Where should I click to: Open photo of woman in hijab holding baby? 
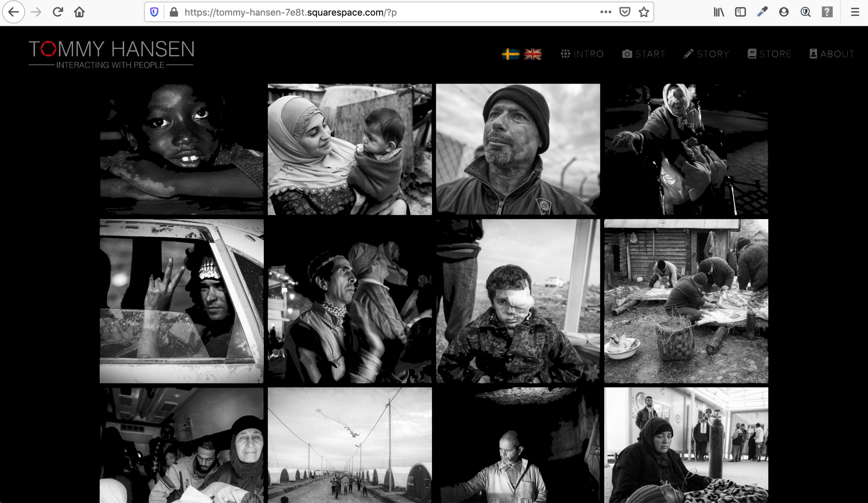(x=350, y=149)
